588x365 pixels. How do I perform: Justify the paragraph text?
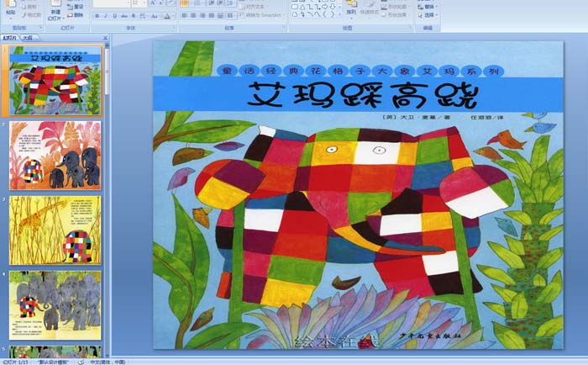tap(212, 16)
